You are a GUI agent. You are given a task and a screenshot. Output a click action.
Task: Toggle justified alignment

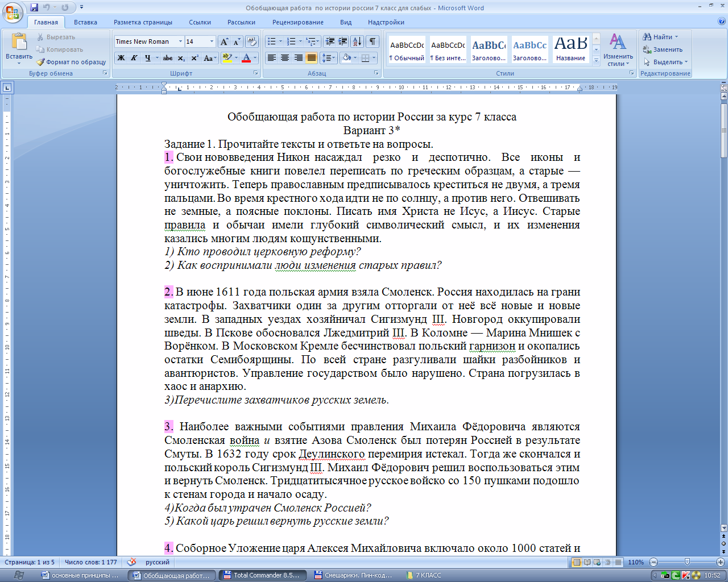[311, 58]
